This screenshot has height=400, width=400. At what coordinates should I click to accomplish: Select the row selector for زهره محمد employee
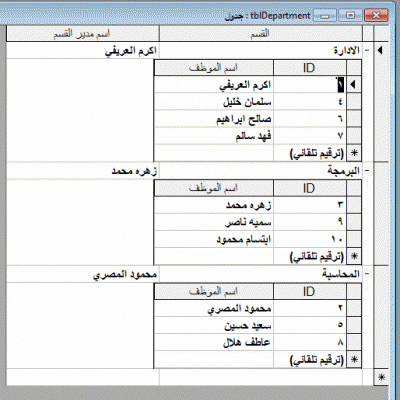[x=354, y=205]
